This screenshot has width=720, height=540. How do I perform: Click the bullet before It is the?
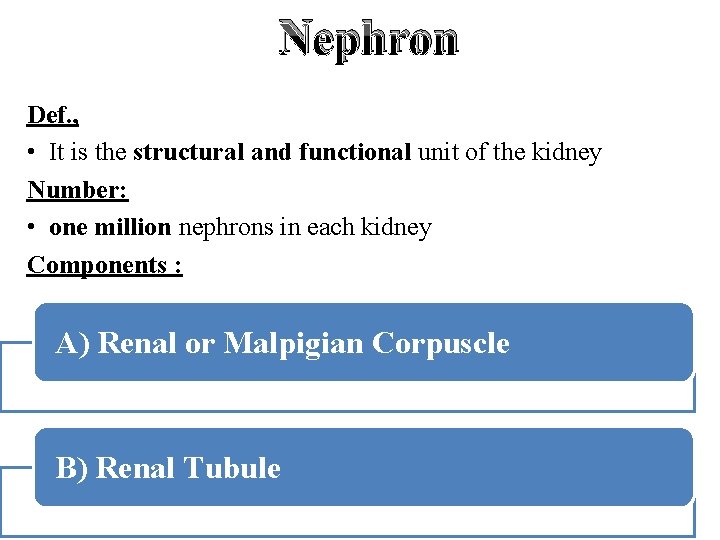pyautogui.click(x=31, y=152)
